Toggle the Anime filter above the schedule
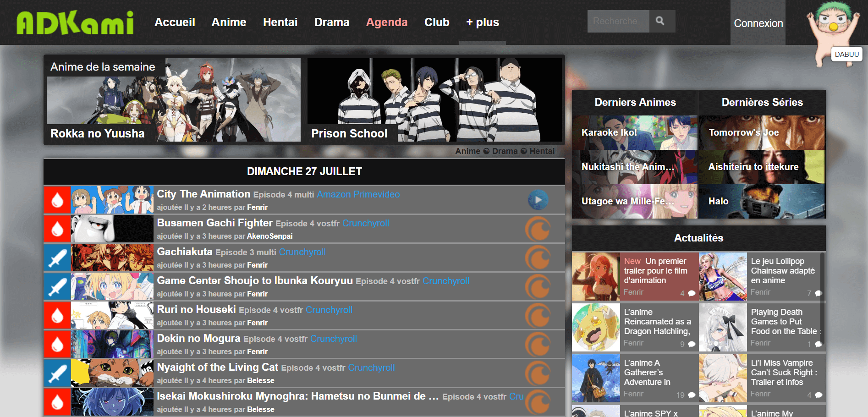The width and height of the screenshot is (868, 417). click(x=467, y=151)
